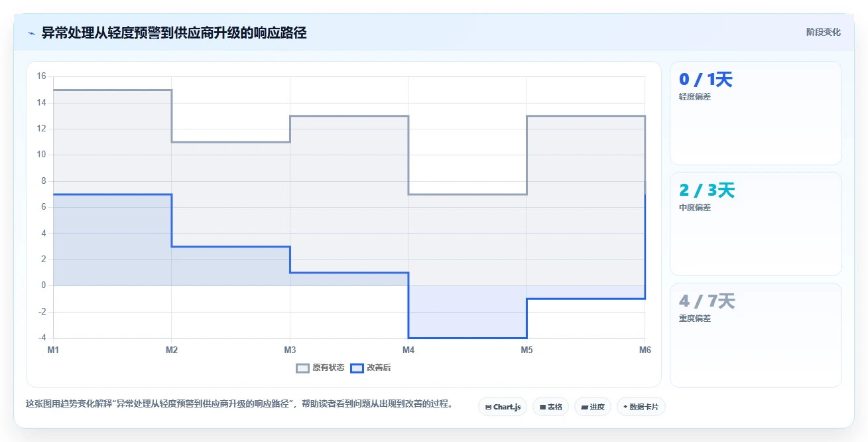The width and height of the screenshot is (868, 442).
Task: Click the icon in the 表格 chip
Action: click(542, 407)
